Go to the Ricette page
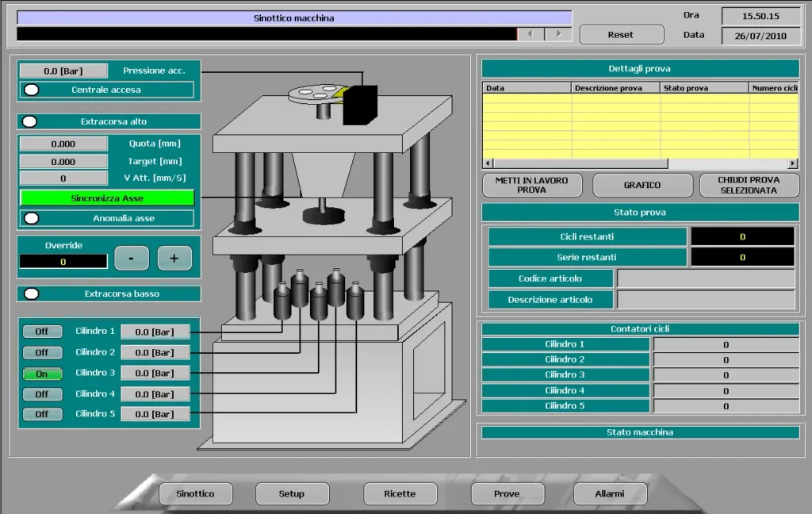 [400, 493]
